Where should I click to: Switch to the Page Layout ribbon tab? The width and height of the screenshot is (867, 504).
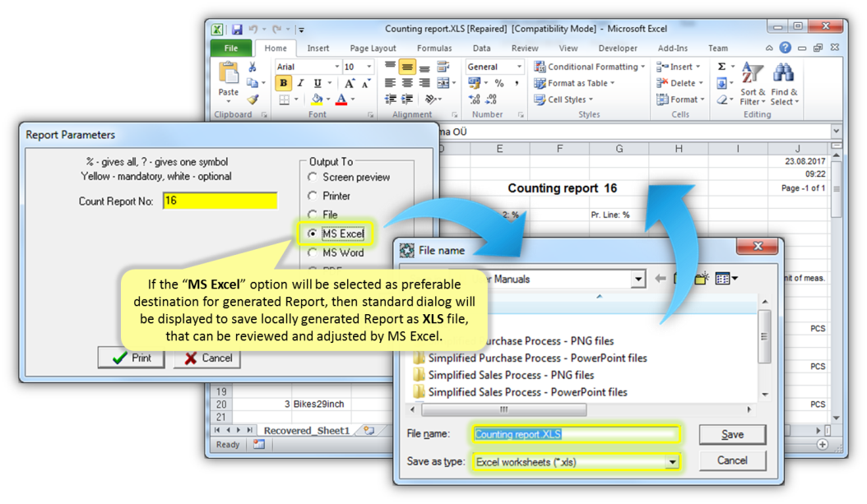tap(373, 48)
